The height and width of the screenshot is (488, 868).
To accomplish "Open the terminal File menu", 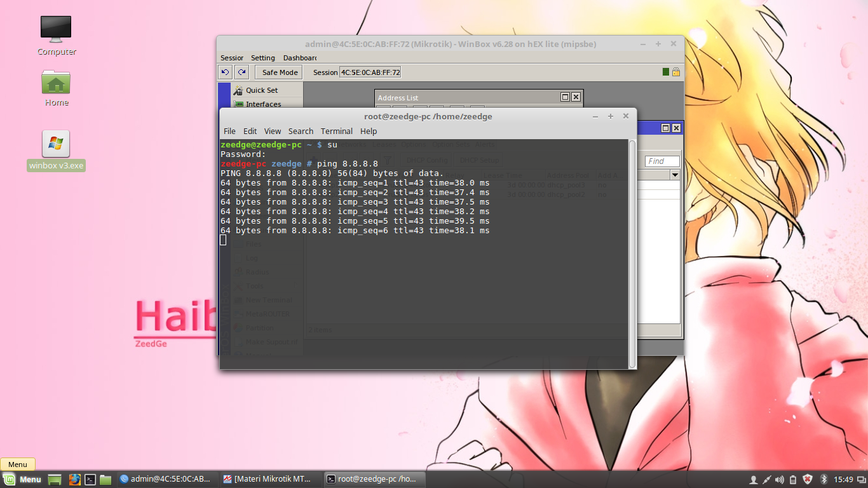I will point(229,131).
